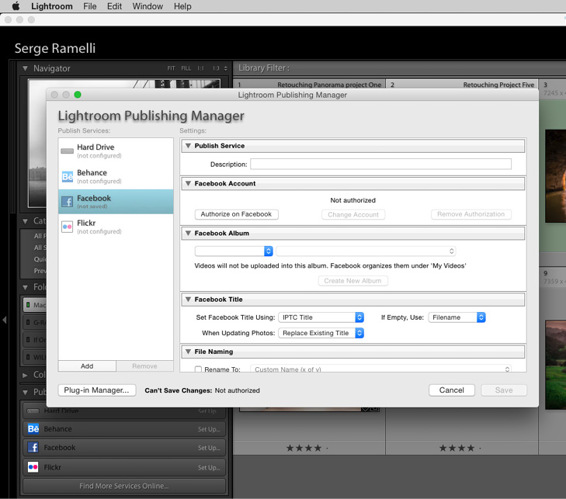
Task: Open the Replace Existing Title dropdown
Action: click(321, 333)
